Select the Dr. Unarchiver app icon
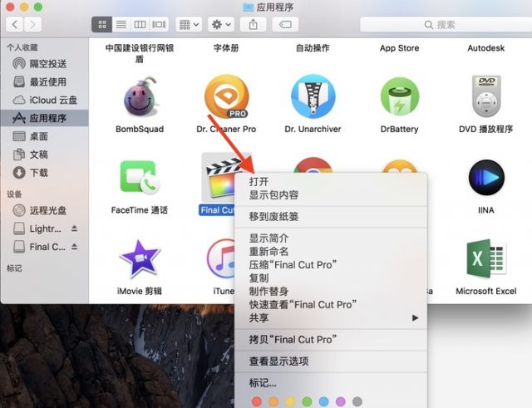Screen dimensions: 532x408 (x=313, y=96)
